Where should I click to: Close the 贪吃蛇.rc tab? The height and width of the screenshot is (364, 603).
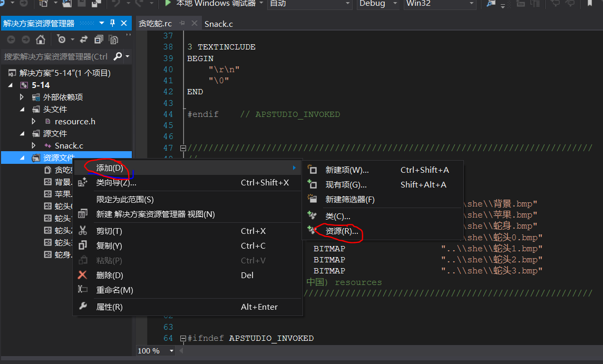click(194, 24)
